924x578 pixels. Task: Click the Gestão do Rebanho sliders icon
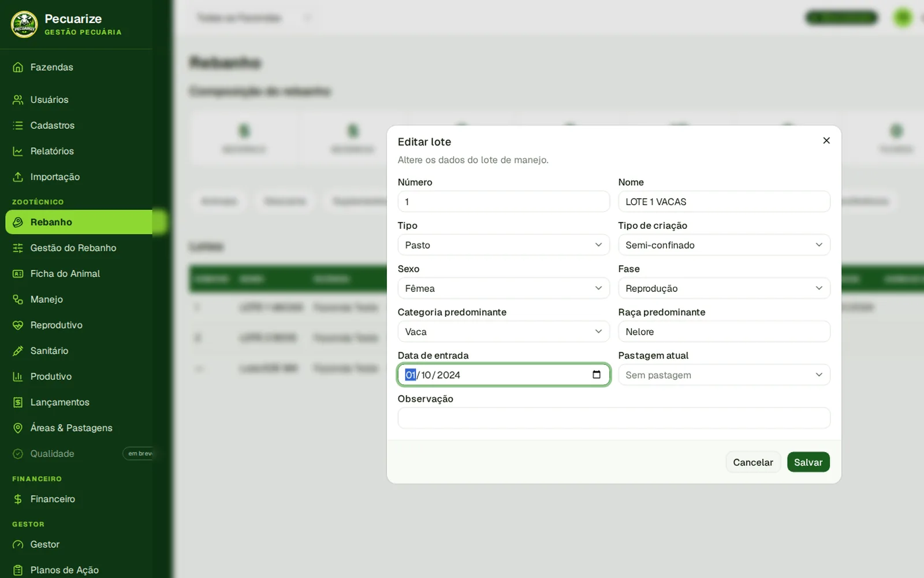pyautogui.click(x=18, y=248)
